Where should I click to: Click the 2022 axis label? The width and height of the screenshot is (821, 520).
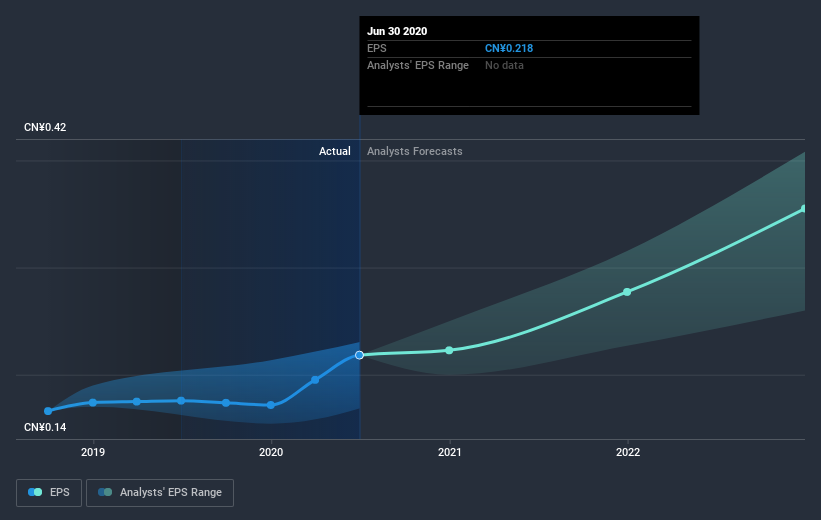[627, 452]
